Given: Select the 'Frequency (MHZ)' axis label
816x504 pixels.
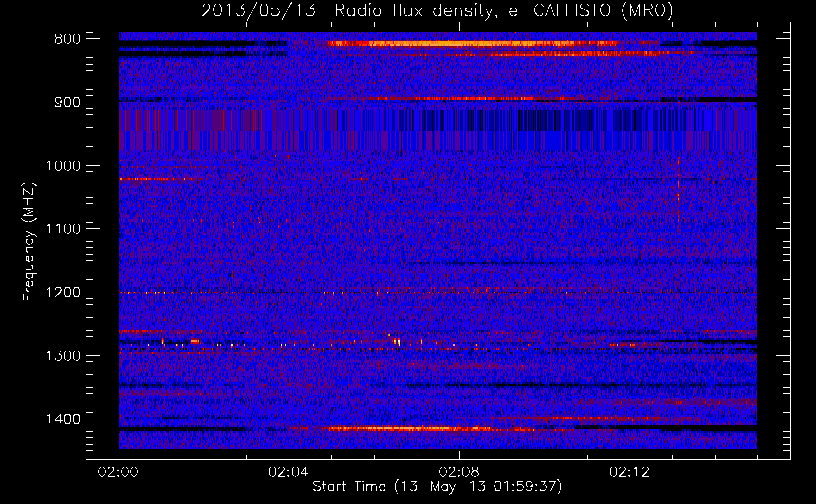Looking at the screenshot, I should (x=29, y=242).
